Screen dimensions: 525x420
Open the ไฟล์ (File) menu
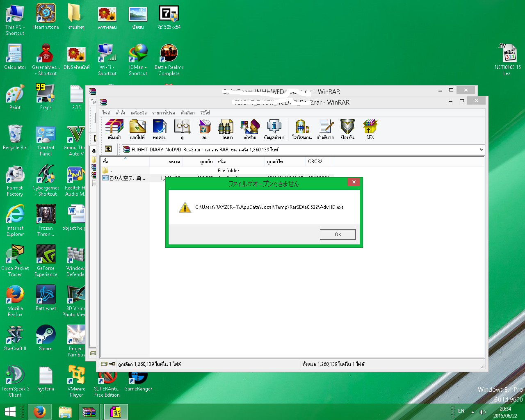tap(106, 113)
